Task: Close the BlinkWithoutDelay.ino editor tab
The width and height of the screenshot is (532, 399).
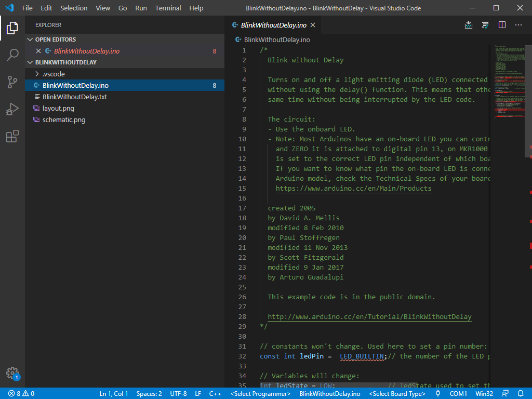Action: coord(313,25)
